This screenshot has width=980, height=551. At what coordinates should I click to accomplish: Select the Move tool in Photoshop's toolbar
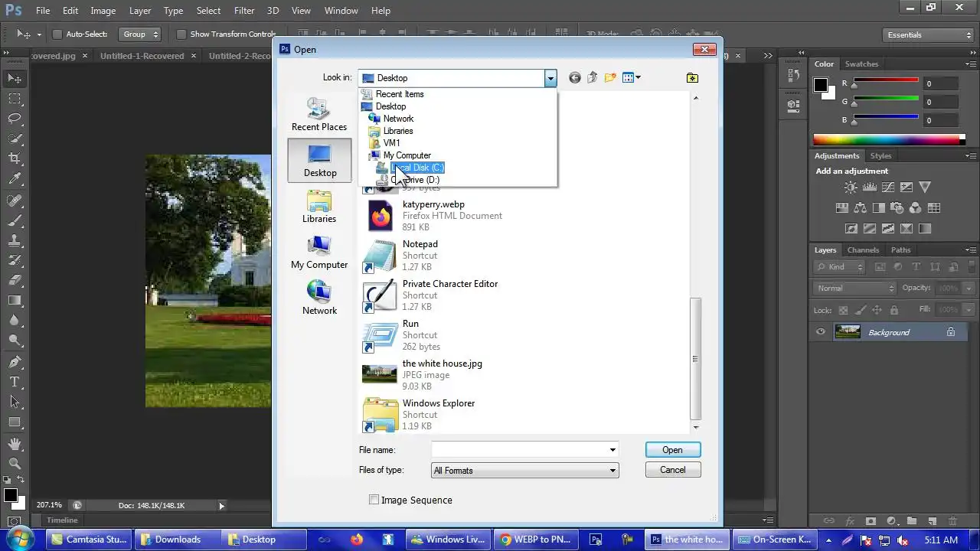pos(15,78)
